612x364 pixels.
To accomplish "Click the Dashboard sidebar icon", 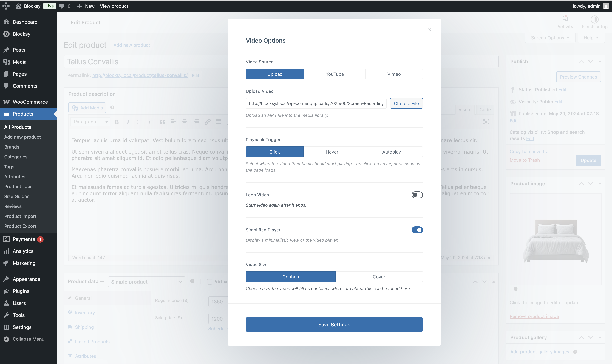I will click(6, 22).
